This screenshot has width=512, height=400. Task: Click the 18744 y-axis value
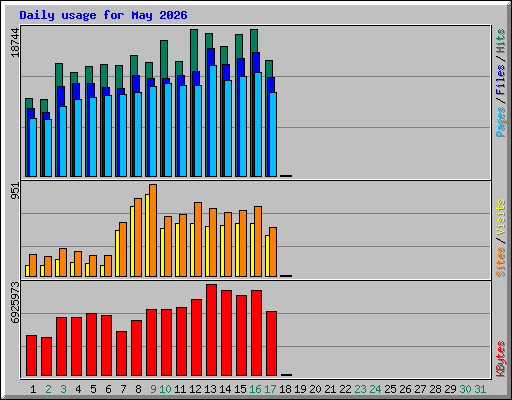[x=15, y=43]
